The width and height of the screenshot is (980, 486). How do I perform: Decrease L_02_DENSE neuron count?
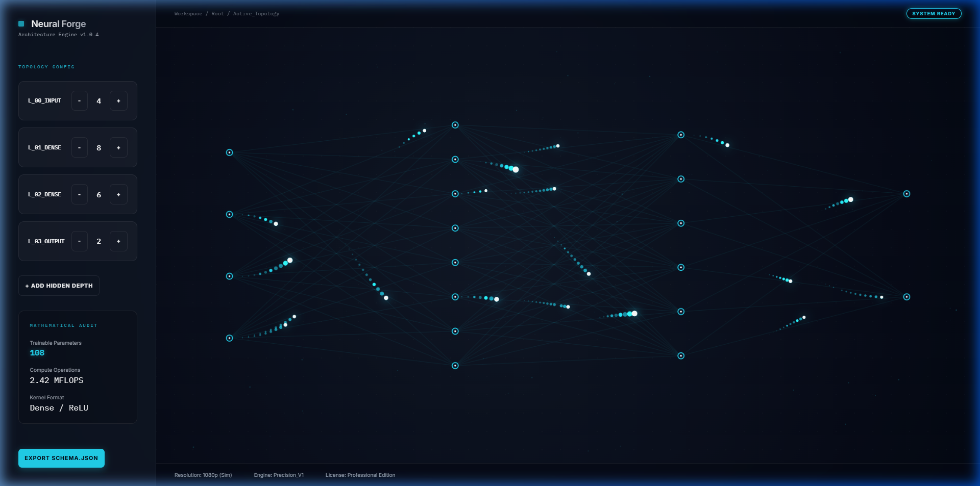[79, 195]
